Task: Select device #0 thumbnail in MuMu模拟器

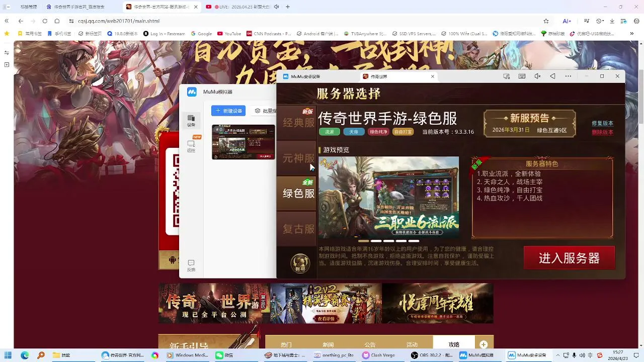Action: 244,142
